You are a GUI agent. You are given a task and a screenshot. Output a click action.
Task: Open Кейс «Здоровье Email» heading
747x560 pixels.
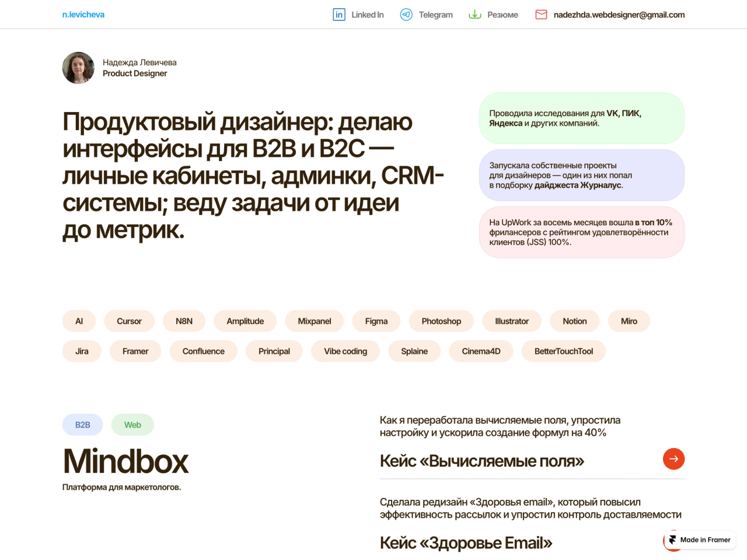(x=466, y=542)
